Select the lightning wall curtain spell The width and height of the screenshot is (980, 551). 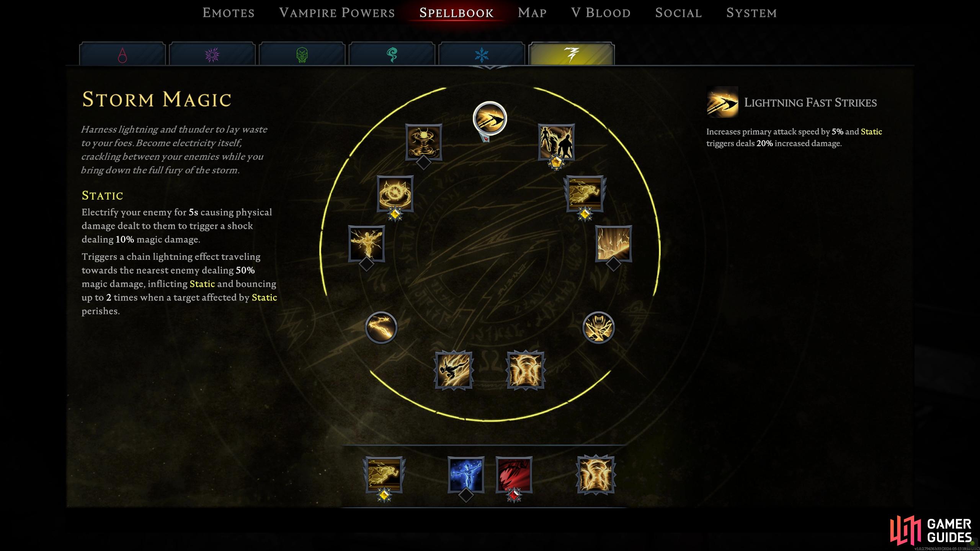[x=613, y=244]
